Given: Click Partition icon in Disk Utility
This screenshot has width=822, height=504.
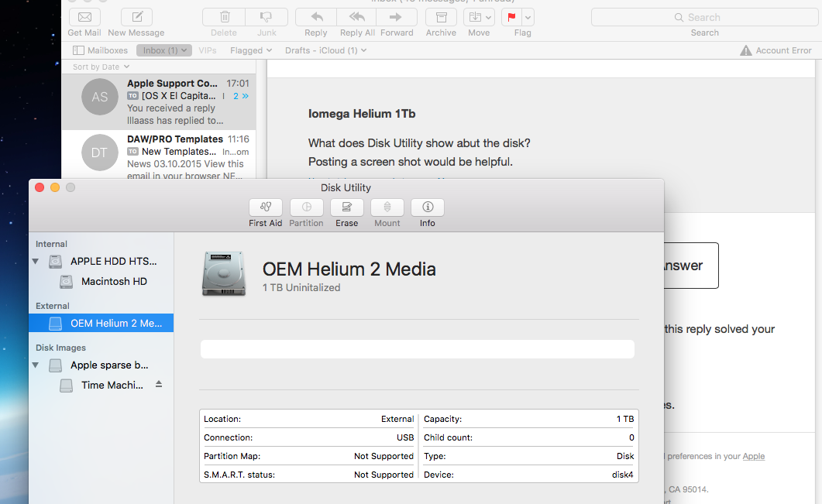Looking at the screenshot, I should (306, 207).
